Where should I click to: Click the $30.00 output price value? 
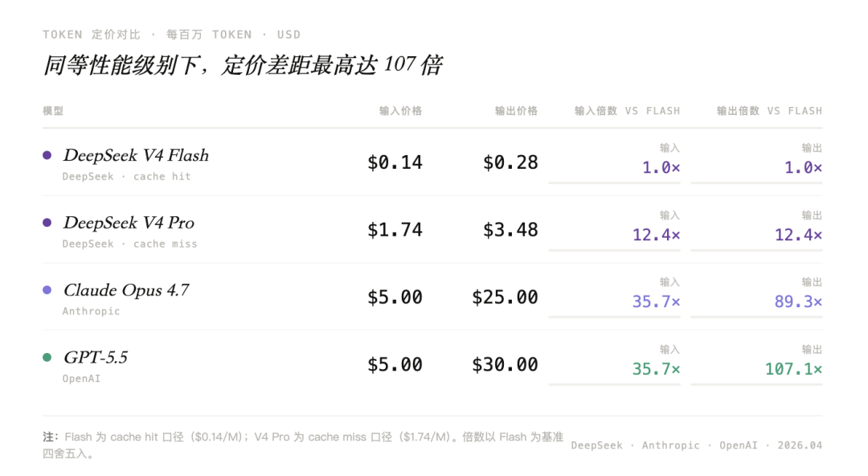click(x=505, y=364)
